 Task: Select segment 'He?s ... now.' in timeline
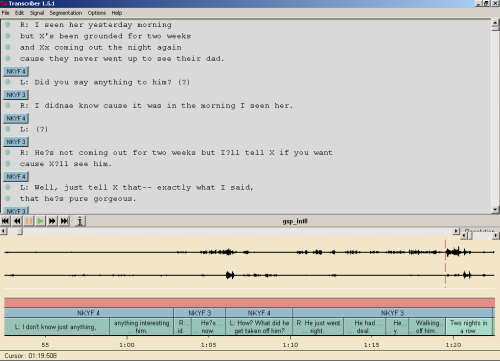point(208,327)
